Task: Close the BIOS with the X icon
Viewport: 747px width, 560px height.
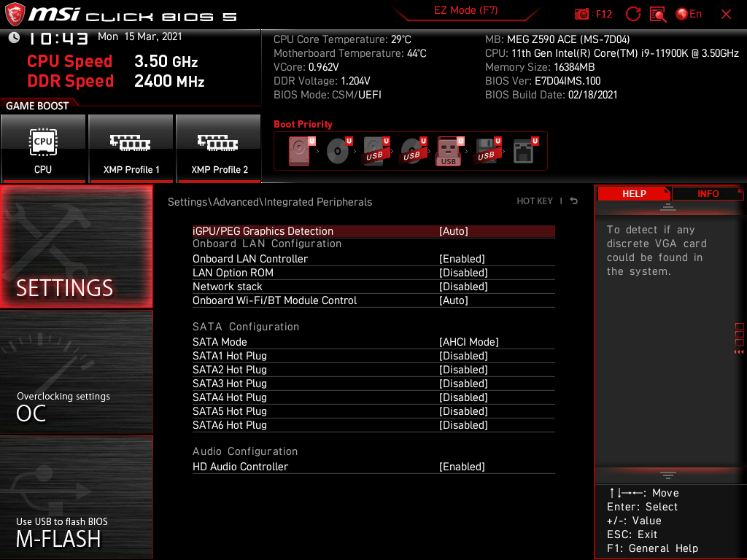Action: point(726,15)
